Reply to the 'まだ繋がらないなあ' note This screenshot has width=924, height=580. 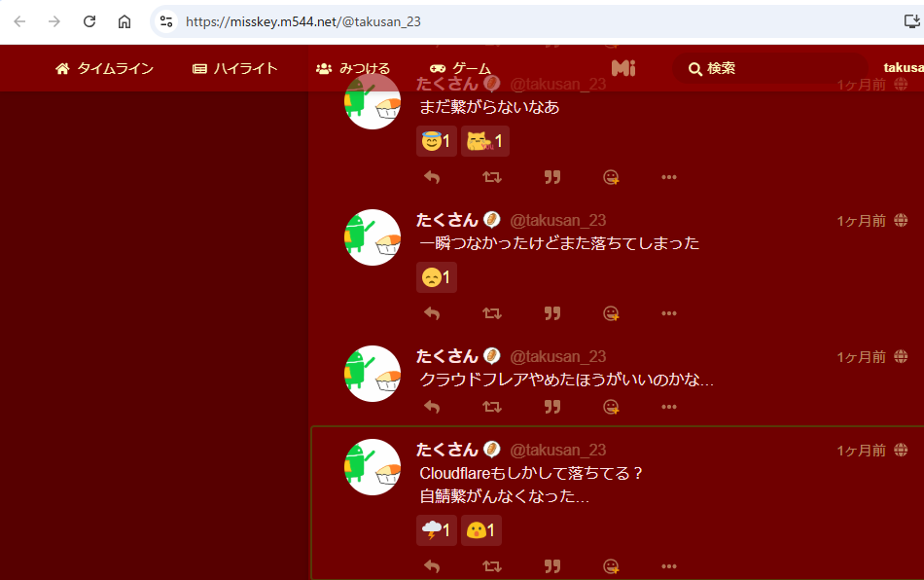pyautogui.click(x=432, y=177)
